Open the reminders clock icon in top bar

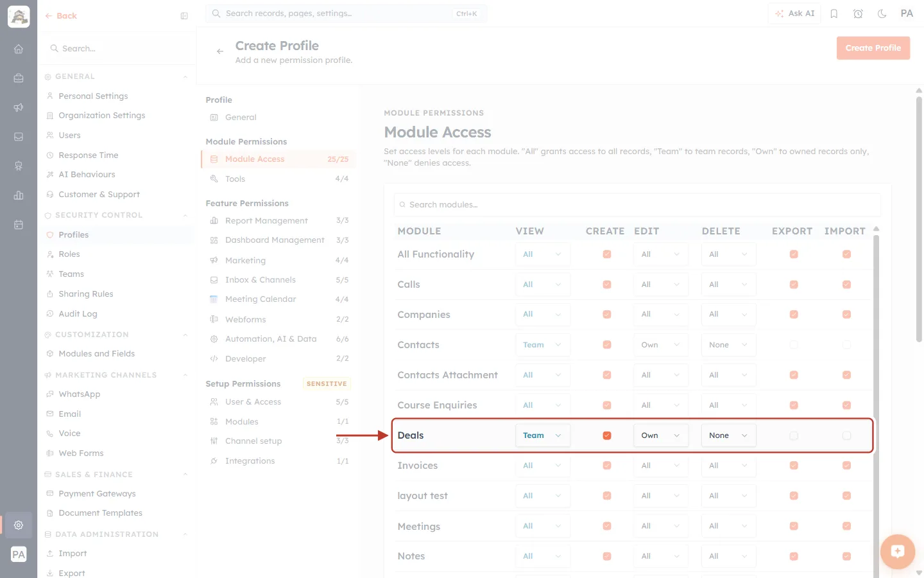click(858, 13)
